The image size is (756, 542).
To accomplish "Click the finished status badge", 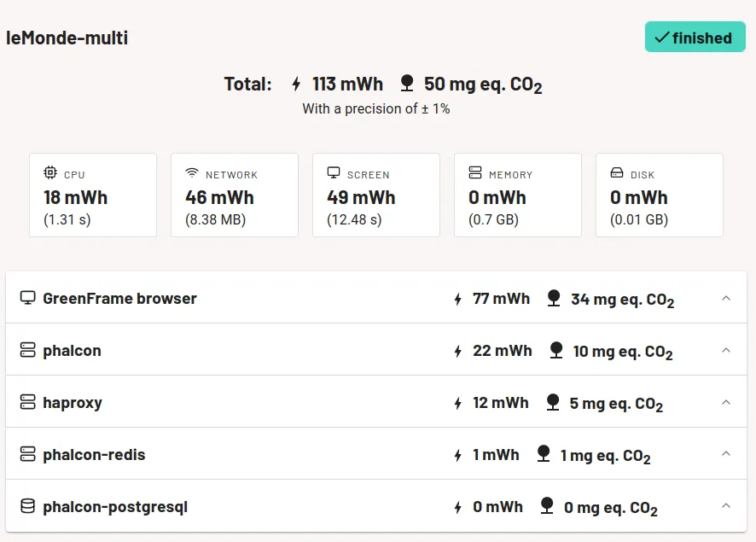I will pyautogui.click(x=695, y=38).
